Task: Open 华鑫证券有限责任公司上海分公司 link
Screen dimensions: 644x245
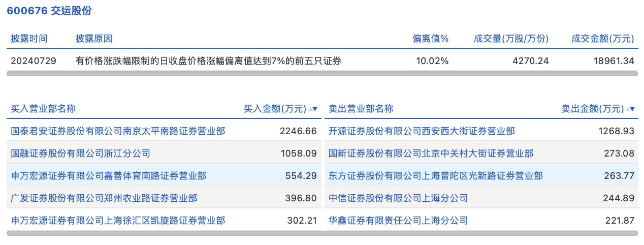Action: (398, 221)
